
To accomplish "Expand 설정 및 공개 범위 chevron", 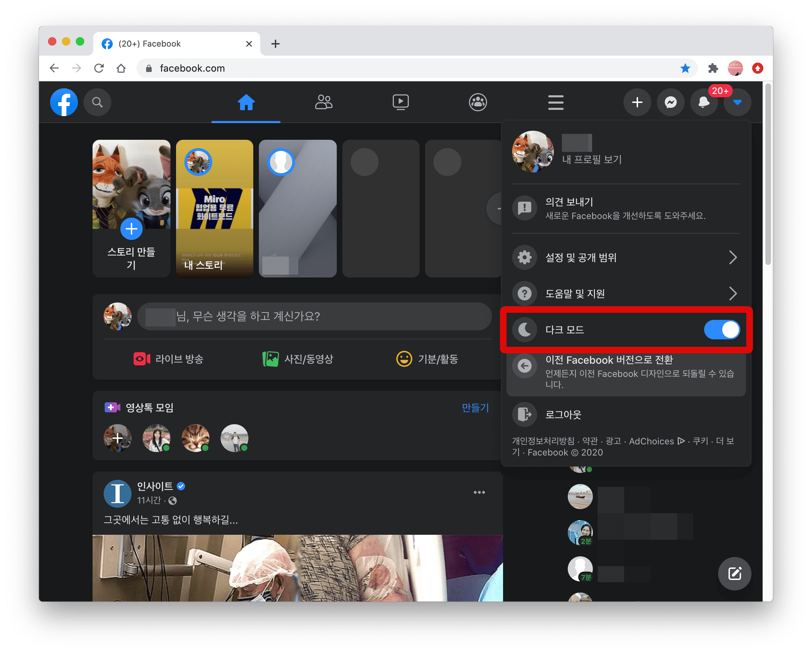I will click(x=733, y=257).
